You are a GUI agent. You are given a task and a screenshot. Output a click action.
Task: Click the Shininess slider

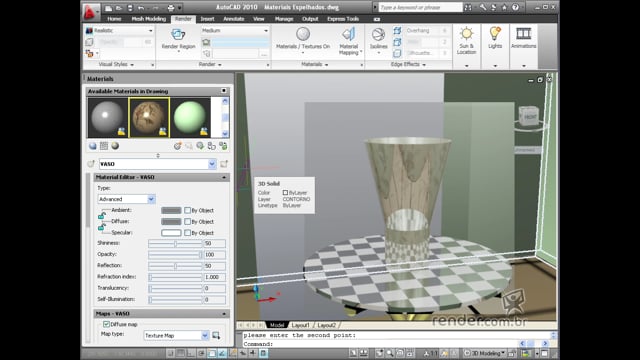pos(175,243)
